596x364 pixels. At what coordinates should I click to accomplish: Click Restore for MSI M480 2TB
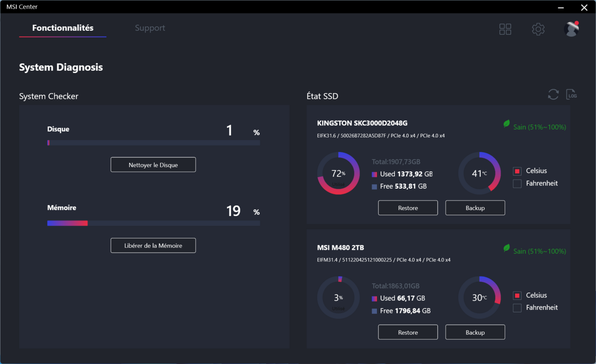click(408, 332)
